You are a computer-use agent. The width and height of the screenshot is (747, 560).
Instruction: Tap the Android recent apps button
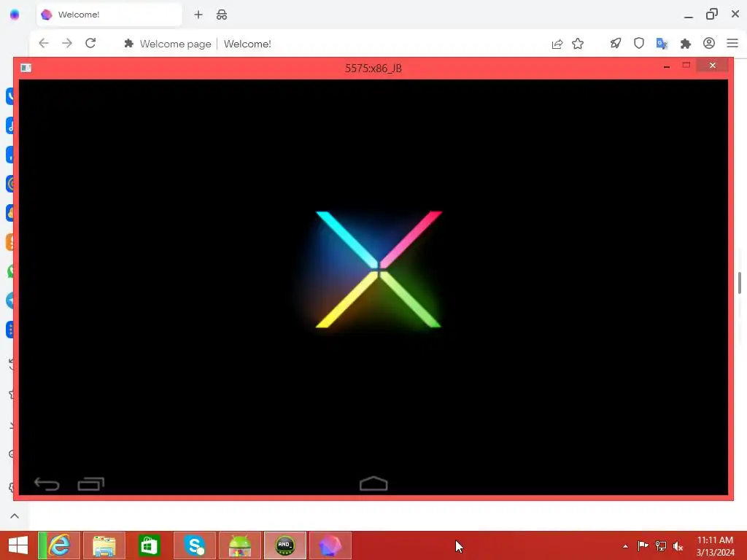pos(91,484)
